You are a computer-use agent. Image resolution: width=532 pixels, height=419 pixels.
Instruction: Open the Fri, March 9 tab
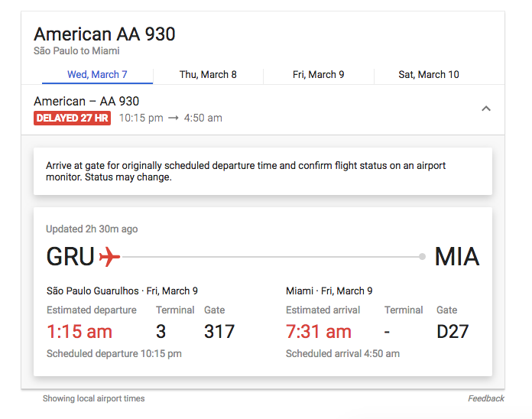pos(318,75)
